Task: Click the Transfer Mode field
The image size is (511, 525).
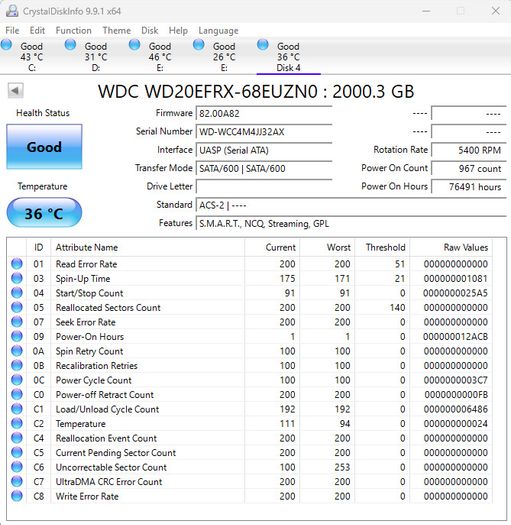Action: (264, 168)
